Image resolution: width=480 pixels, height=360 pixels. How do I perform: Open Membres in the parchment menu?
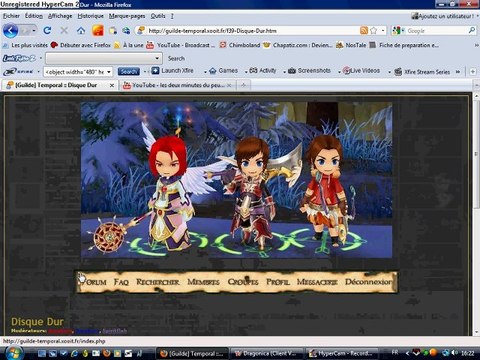[x=203, y=282]
